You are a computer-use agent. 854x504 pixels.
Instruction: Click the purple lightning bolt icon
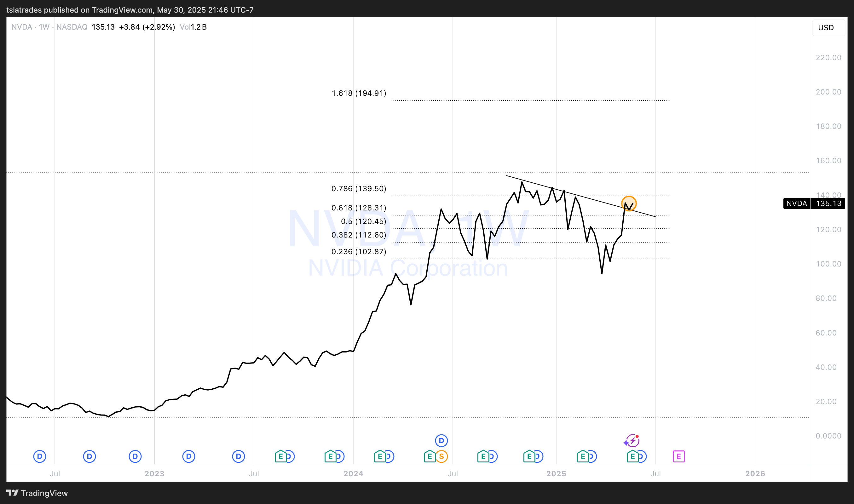pos(632,441)
